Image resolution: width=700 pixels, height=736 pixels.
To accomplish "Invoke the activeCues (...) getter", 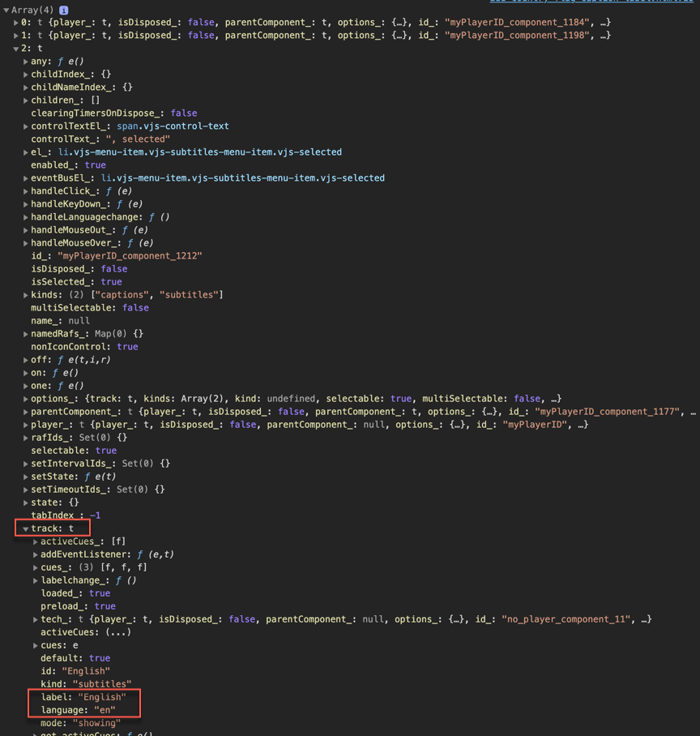I will tap(118, 632).
